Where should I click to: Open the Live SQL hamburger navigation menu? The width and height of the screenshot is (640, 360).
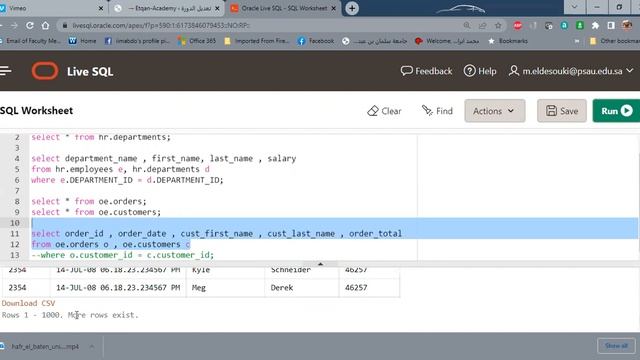point(5,71)
